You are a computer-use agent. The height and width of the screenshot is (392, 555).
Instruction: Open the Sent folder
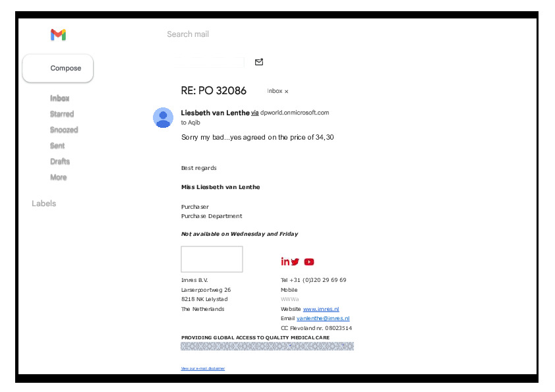pyautogui.click(x=57, y=146)
